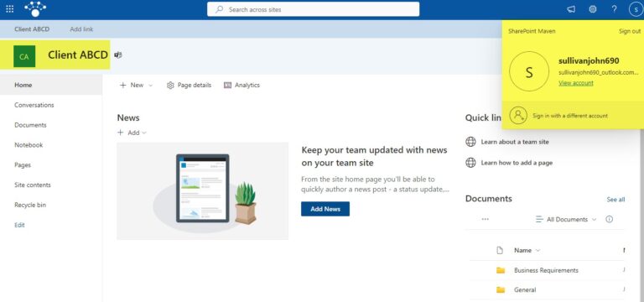Select Home in the left navigation

(x=51, y=85)
